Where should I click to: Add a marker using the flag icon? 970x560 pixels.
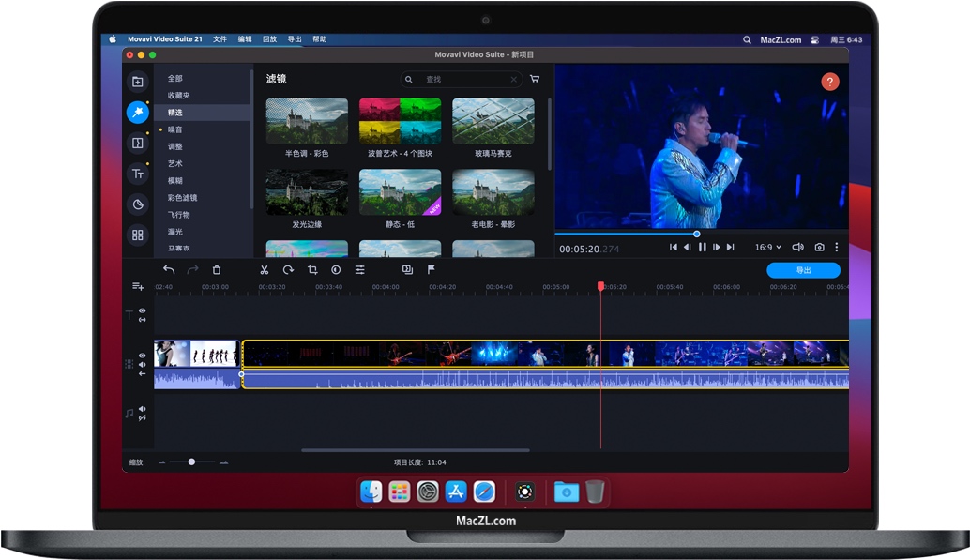tap(431, 270)
